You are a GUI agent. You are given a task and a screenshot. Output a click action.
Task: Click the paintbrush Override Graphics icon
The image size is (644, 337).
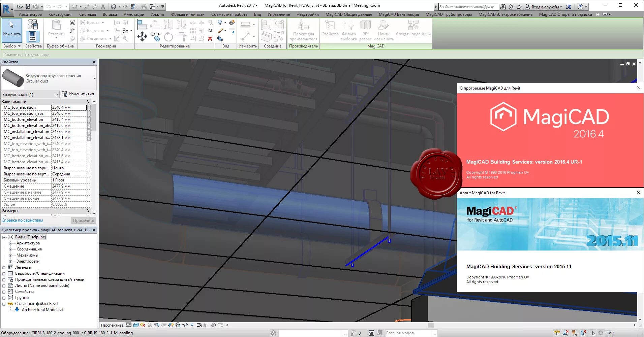pos(220,31)
